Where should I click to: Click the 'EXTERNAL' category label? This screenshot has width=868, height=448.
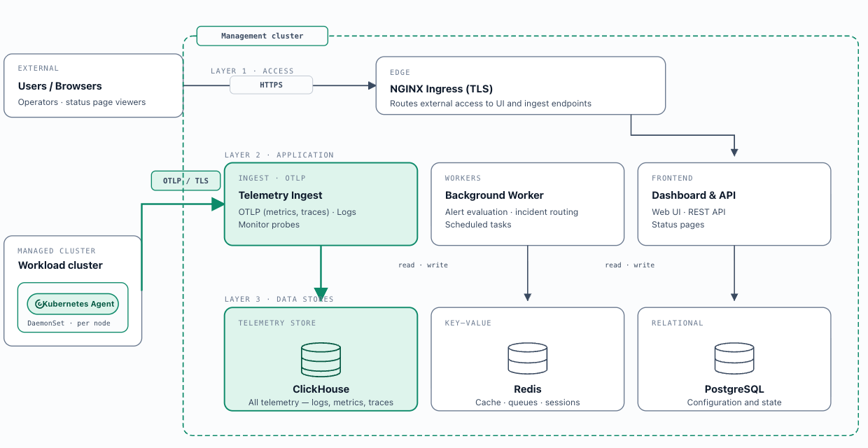coord(38,69)
